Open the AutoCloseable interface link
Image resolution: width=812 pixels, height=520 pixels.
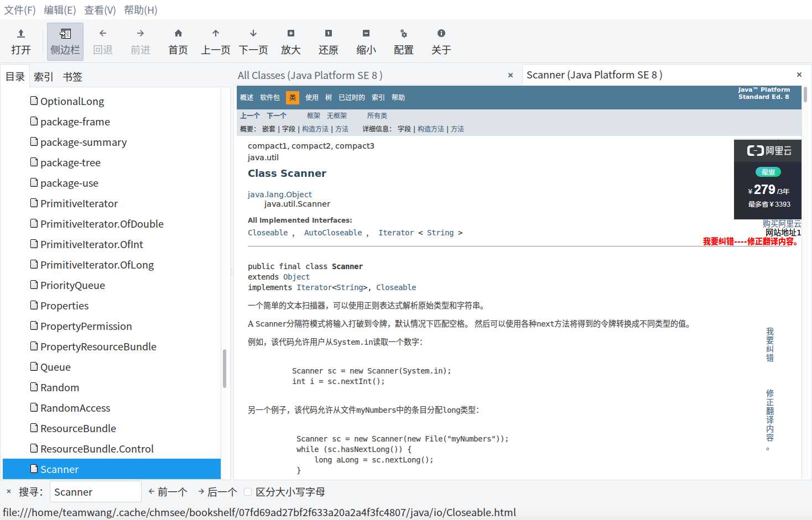[333, 233]
